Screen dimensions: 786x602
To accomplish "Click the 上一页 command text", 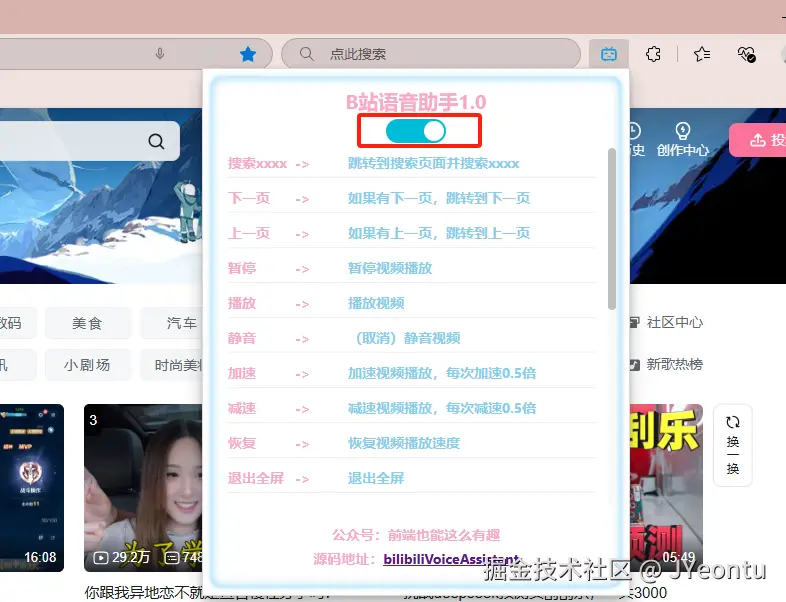I will click(x=249, y=234).
